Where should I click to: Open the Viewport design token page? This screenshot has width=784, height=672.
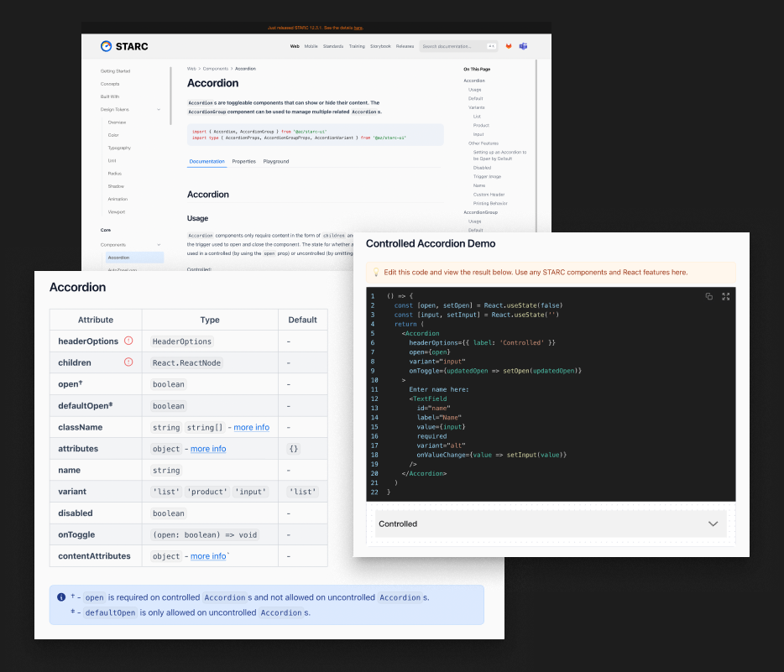[x=116, y=212]
